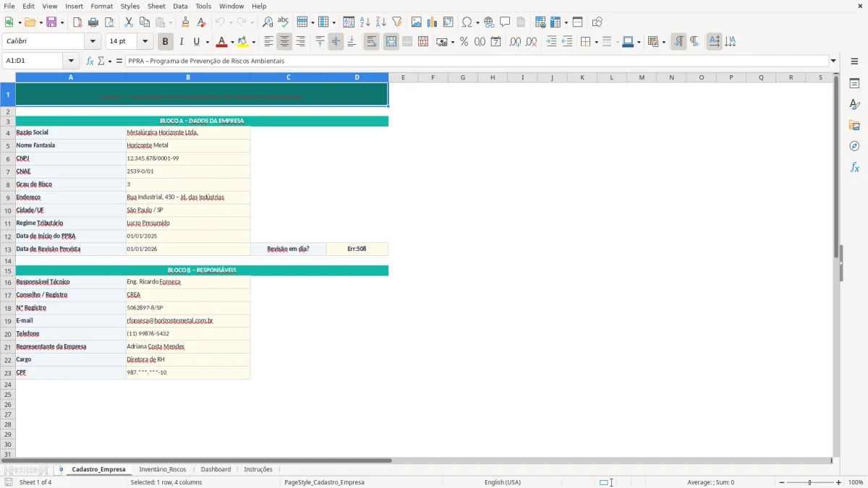The height and width of the screenshot is (488, 868).
Task: Click the formula input line
Action: click(477, 61)
